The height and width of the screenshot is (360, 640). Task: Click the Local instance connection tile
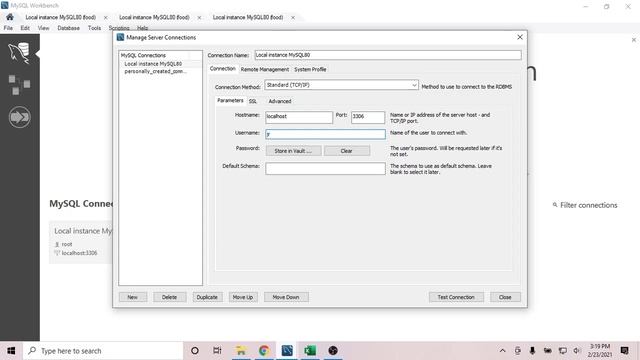pos(81,242)
